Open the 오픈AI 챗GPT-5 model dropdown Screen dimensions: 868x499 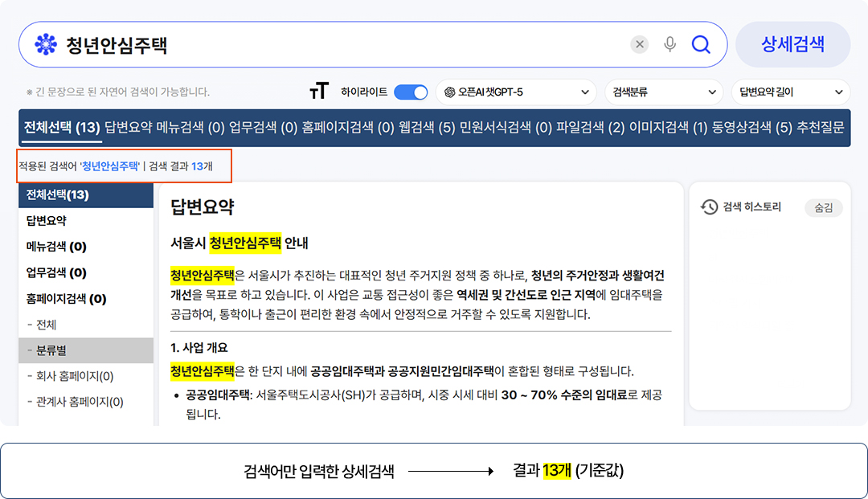(x=516, y=92)
